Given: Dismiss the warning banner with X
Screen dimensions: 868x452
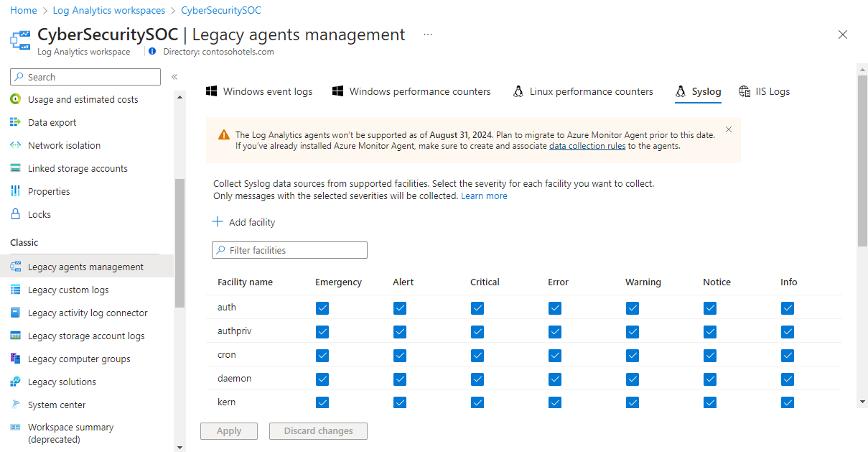Looking at the screenshot, I should click(729, 129).
